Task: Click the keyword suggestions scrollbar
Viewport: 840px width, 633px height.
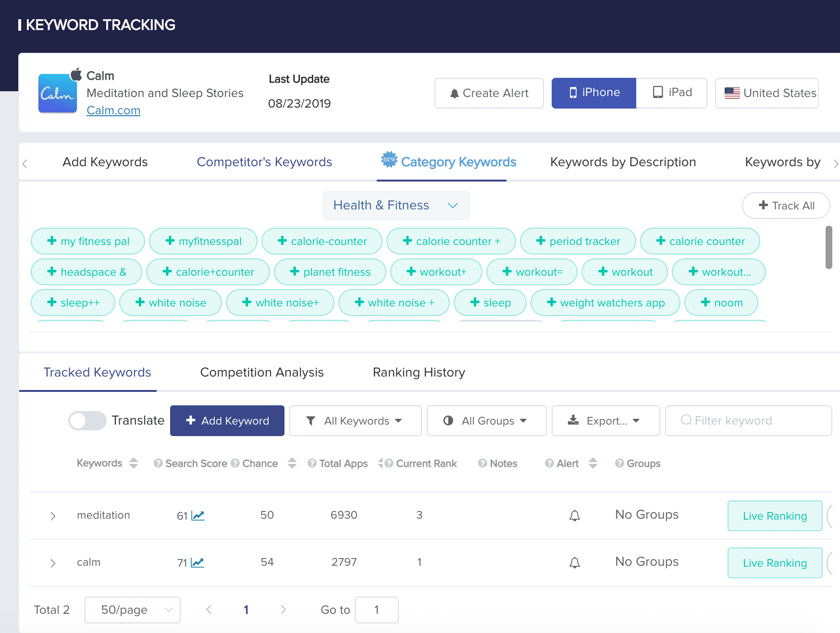Action: (x=829, y=247)
